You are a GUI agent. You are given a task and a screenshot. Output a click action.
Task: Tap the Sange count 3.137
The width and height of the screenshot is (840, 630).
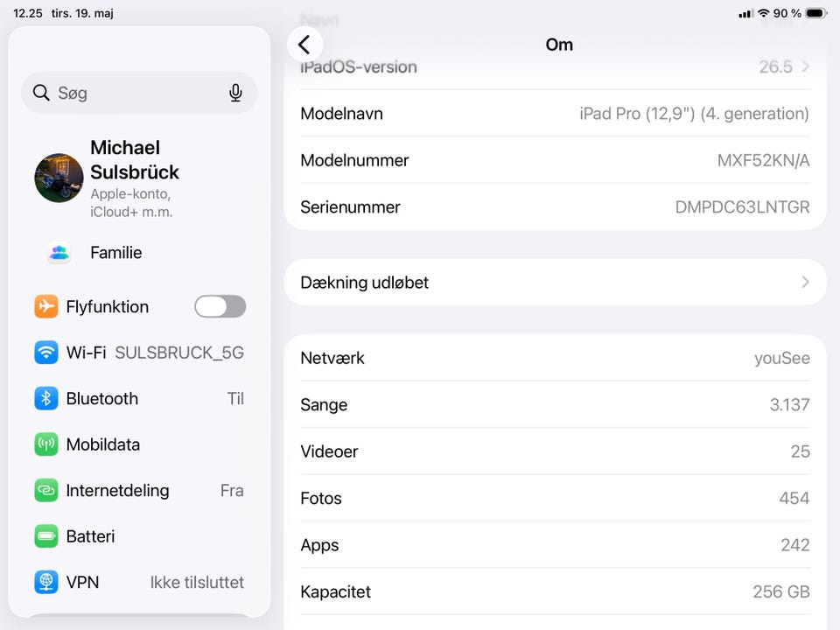click(x=789, y=404)
